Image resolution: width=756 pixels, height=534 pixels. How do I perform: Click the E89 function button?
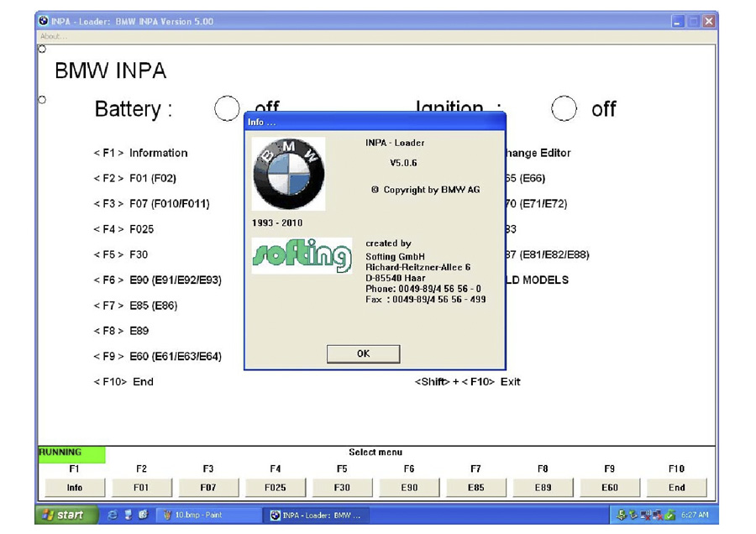tap(543, 487)
